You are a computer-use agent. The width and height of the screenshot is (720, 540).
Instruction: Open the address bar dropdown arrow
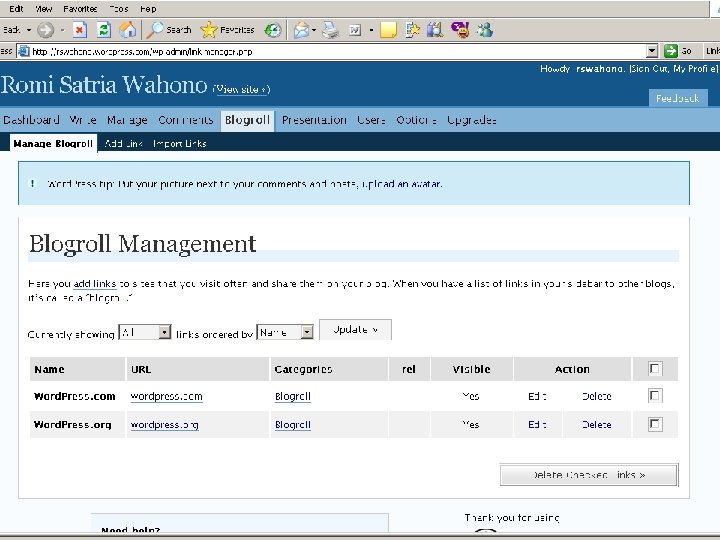[x=652, y=51]
